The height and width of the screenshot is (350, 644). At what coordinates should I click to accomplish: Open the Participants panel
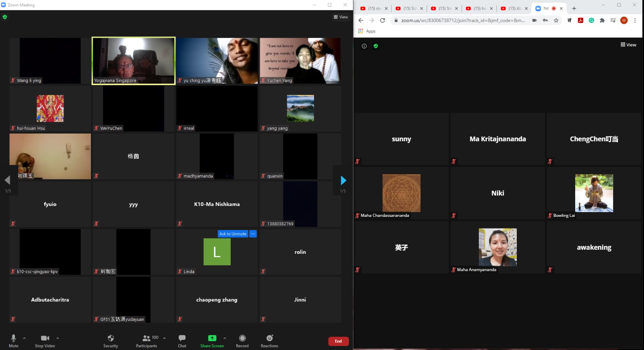pyautogui.click(x=147, y=340)
